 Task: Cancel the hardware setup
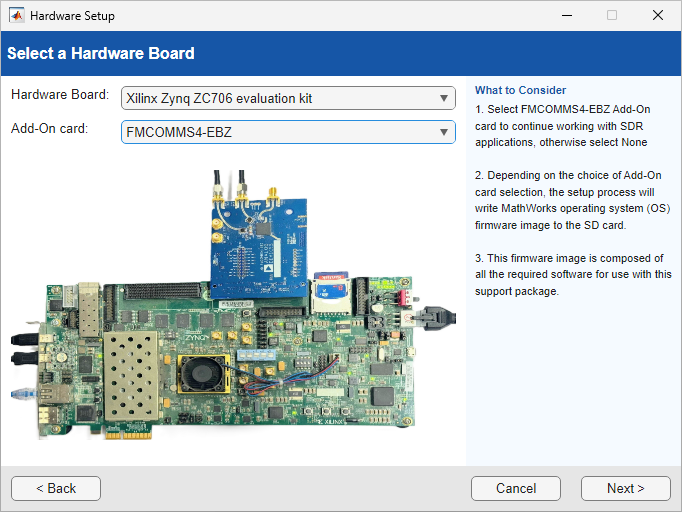tap(516, 488)
